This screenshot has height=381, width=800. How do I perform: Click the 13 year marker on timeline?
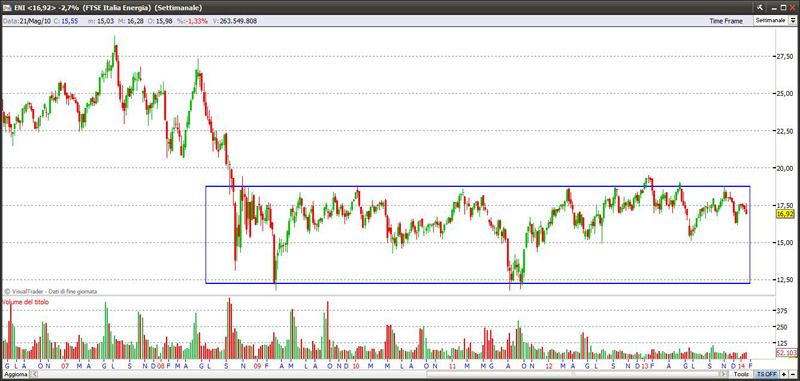point(645,366)
